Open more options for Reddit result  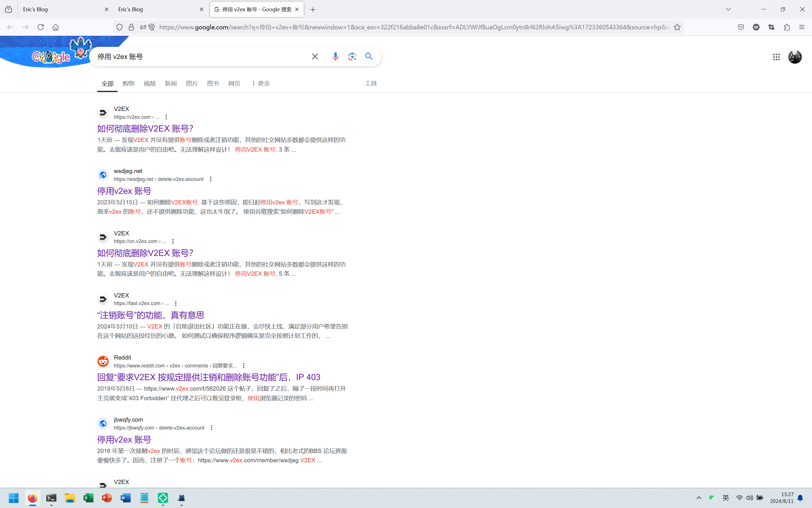(244, 365)
